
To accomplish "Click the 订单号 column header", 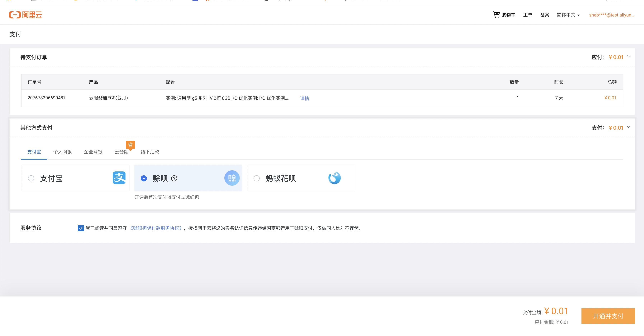I will (x=35, y=82).
